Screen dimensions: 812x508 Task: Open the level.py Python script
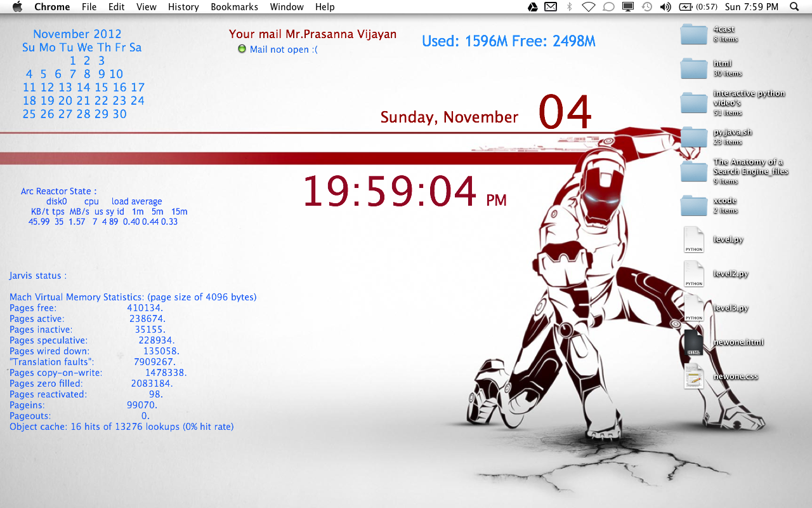click(693, 240)
